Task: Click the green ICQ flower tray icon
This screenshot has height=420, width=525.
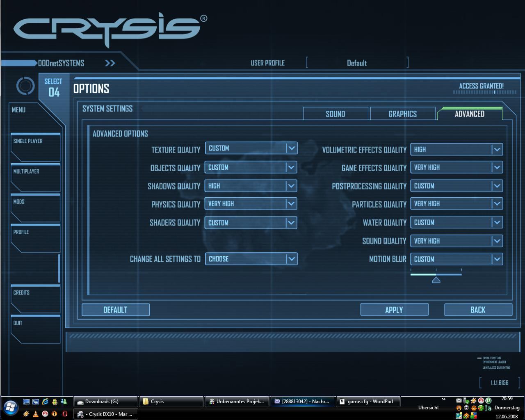Action: coord(481,408)
